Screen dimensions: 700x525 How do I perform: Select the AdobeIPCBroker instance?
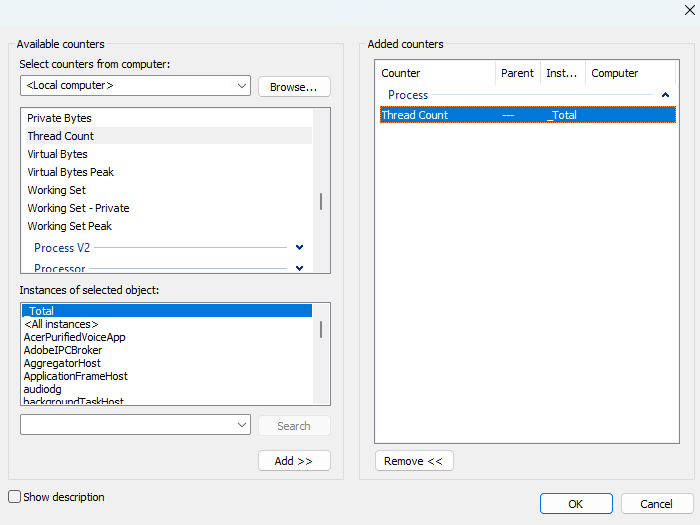[63, 350]
